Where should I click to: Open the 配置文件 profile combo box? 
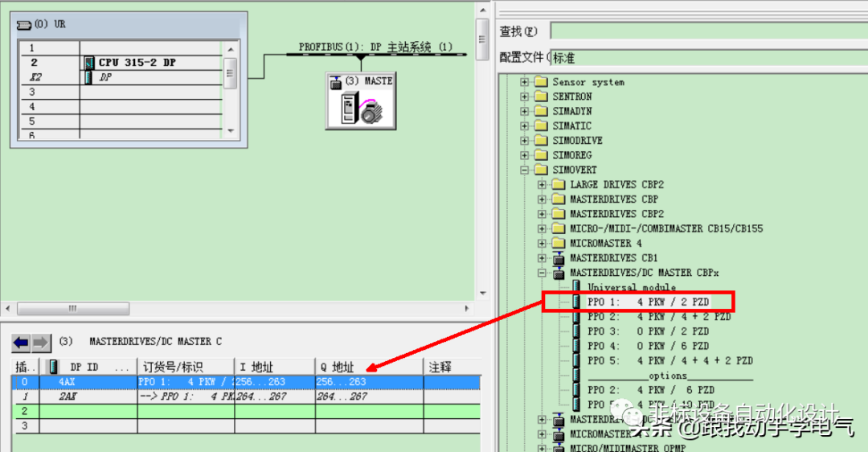click(709, 58)
